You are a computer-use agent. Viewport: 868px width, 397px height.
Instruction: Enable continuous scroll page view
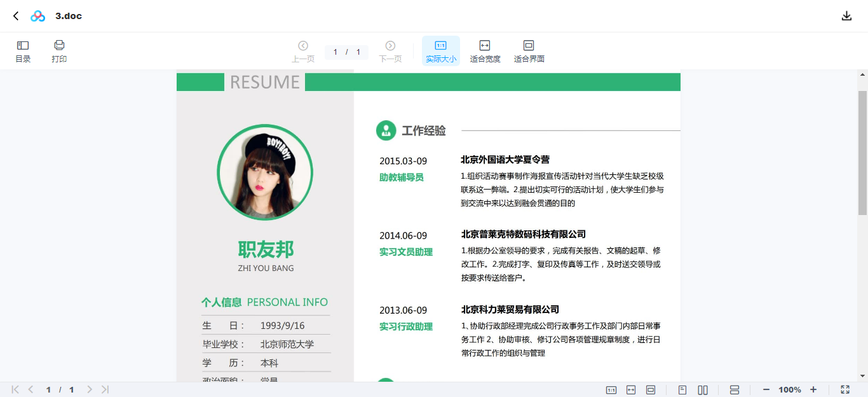click(x=735, y=389)
